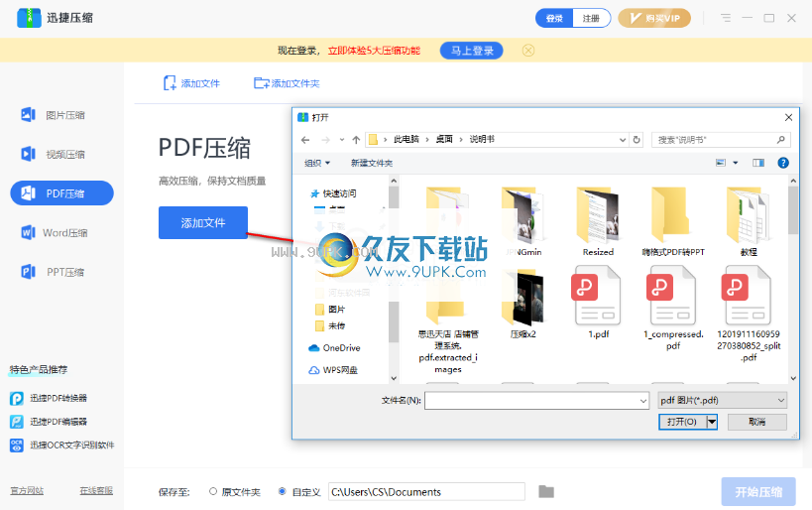
Task: Click the 打开(O) button
Action: click(682, 422)
